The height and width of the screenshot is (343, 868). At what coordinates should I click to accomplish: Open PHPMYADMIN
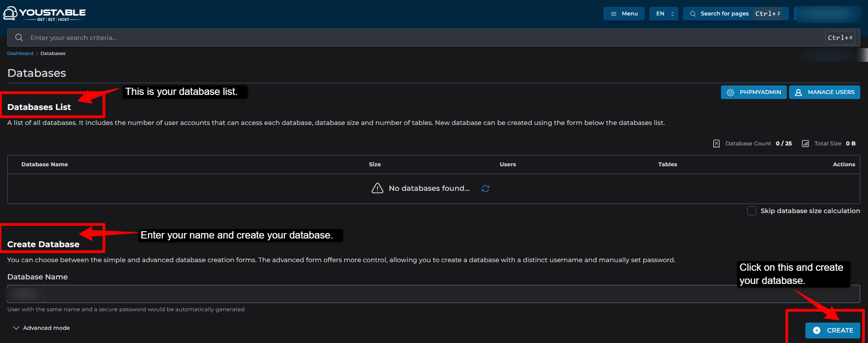tap(754, 92)
